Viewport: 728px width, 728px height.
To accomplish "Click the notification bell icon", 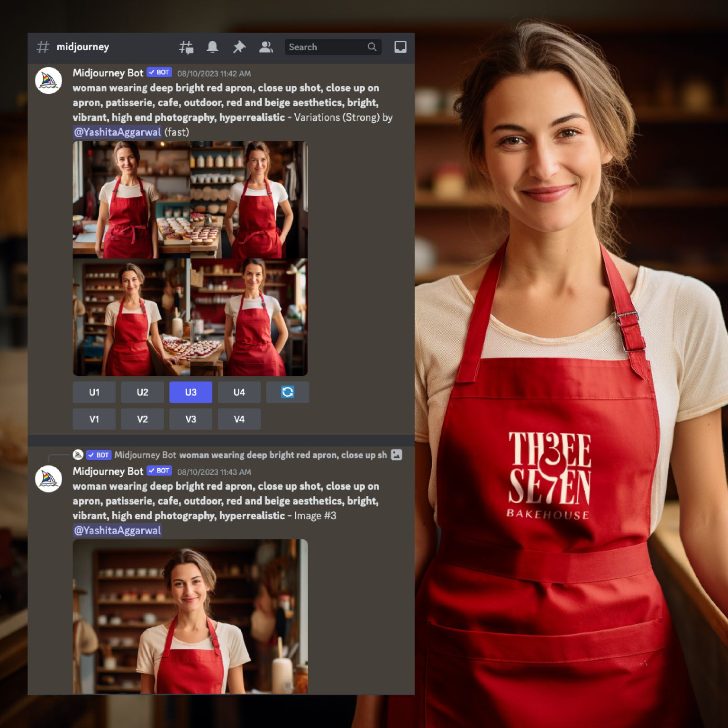I will [212, 47].
